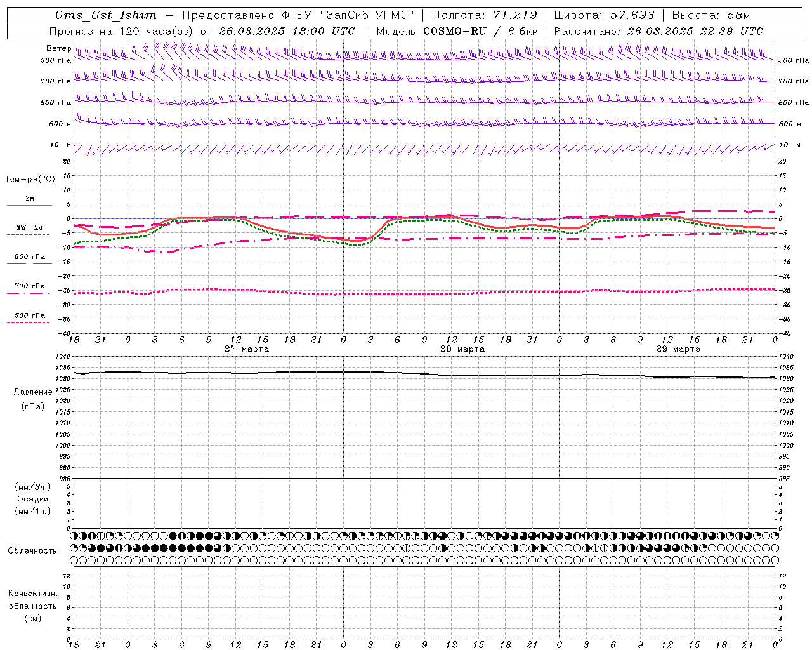The height and width of the screenshot is (650, 812).
Task: Click the '(мм/3ч.)' precipitation unit label
Action: [x=33, y=487]
